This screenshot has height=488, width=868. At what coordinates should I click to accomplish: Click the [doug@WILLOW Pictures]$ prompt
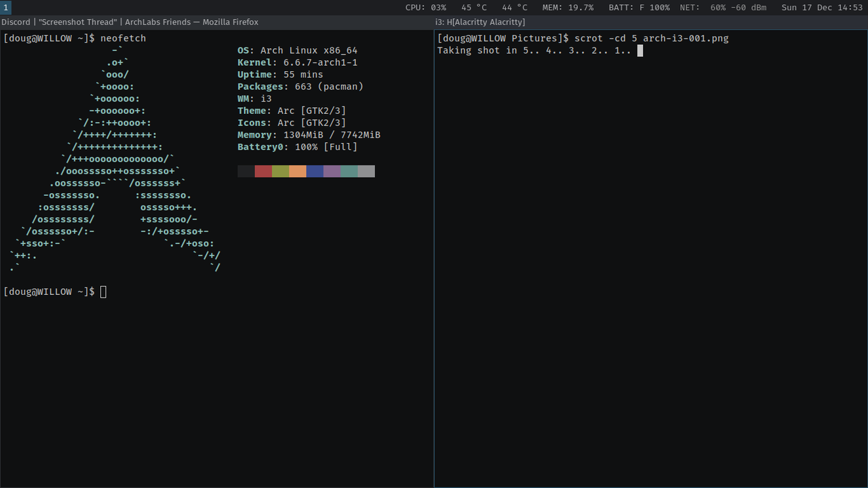(x=503, y=39)
